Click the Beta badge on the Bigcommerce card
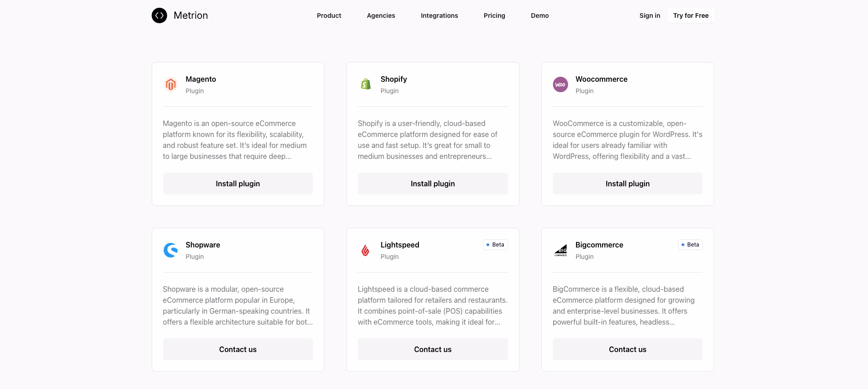 click(690, 245)
